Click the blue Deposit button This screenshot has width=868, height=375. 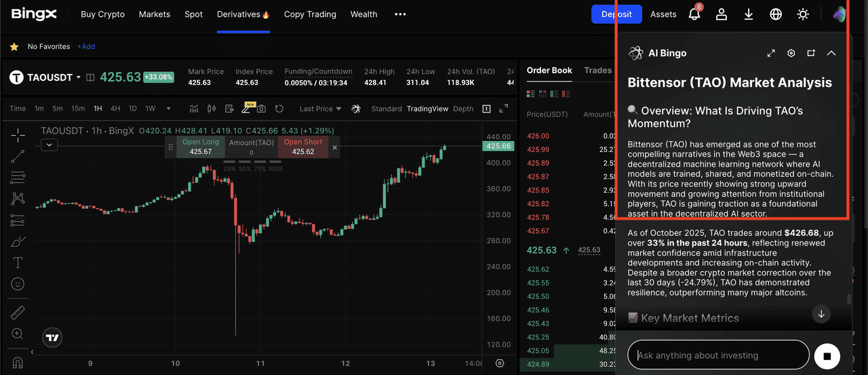click(616, 14)
